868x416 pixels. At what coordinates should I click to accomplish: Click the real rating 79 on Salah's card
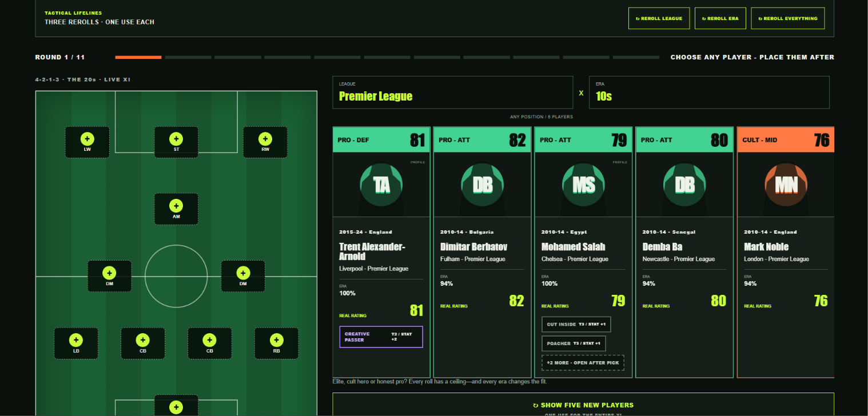pos(619,301)
